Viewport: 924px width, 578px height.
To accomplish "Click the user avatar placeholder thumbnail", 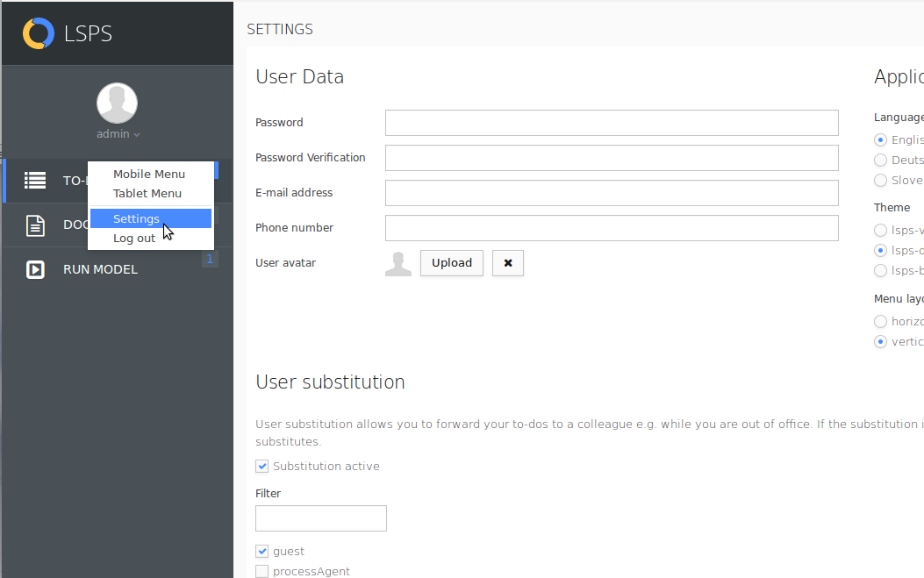I will coord(398,263).
